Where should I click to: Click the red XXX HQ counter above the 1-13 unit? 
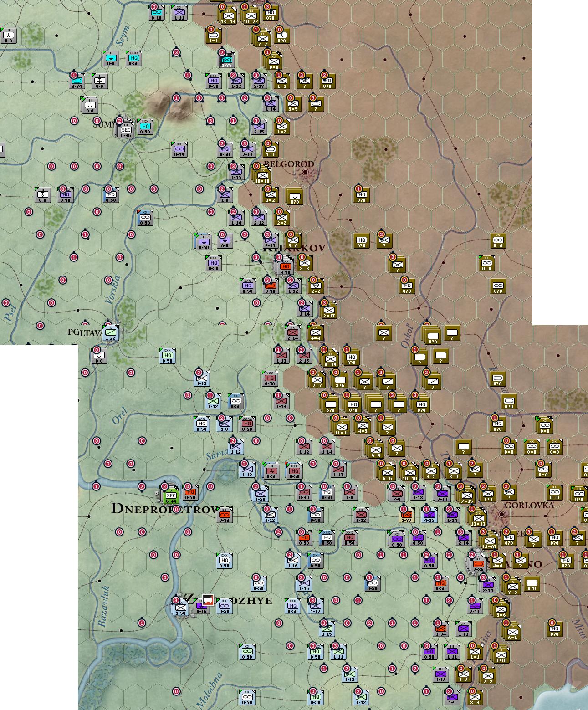[270, 378]
